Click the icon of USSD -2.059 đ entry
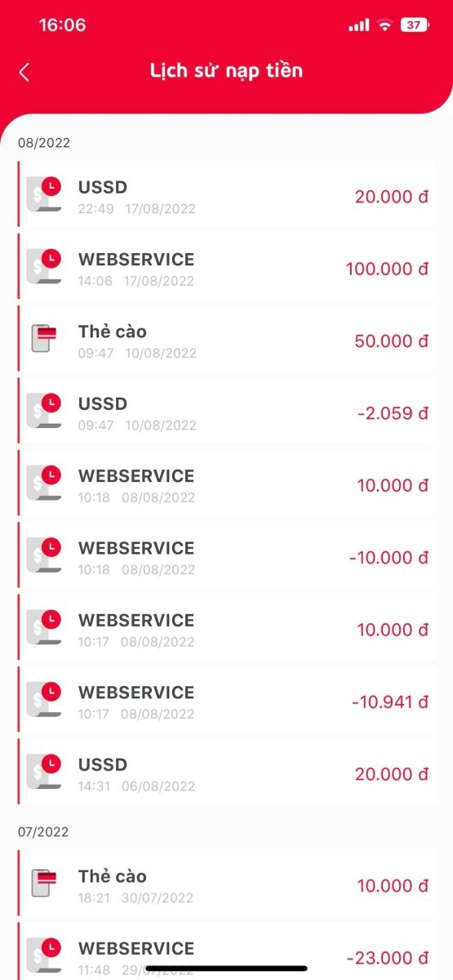Image resolution: width=453 pixels, height=980 pixels. pyautogui.click(x=44, y=410)
